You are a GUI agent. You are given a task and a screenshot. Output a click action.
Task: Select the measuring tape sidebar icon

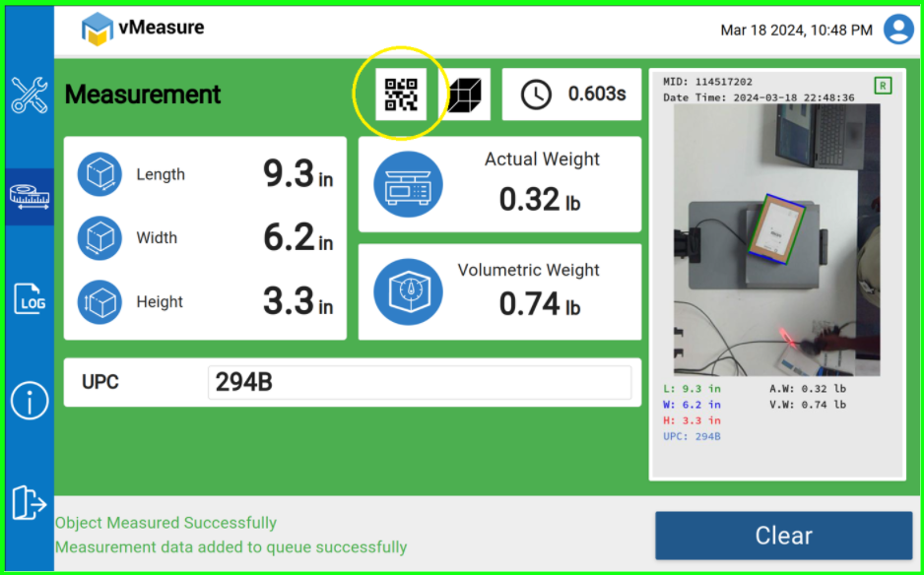tap(30, 197)
